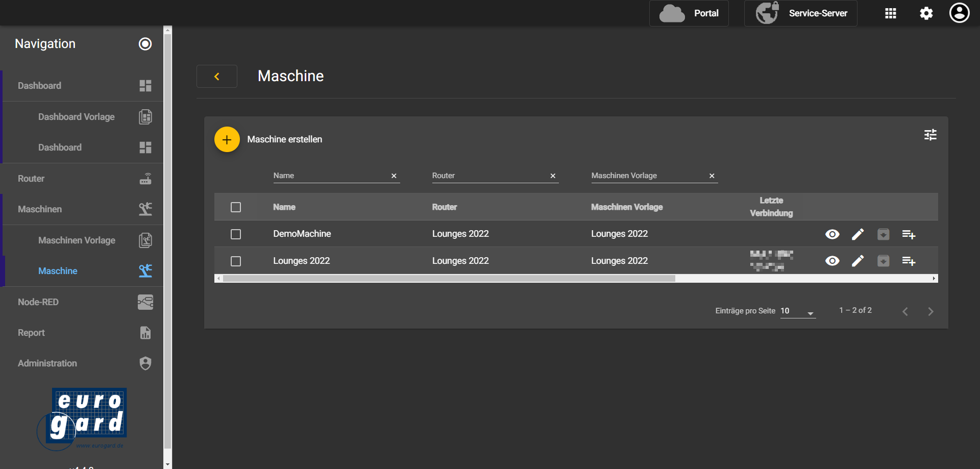Open the apps grid icon in top bar

coord(890,13)
